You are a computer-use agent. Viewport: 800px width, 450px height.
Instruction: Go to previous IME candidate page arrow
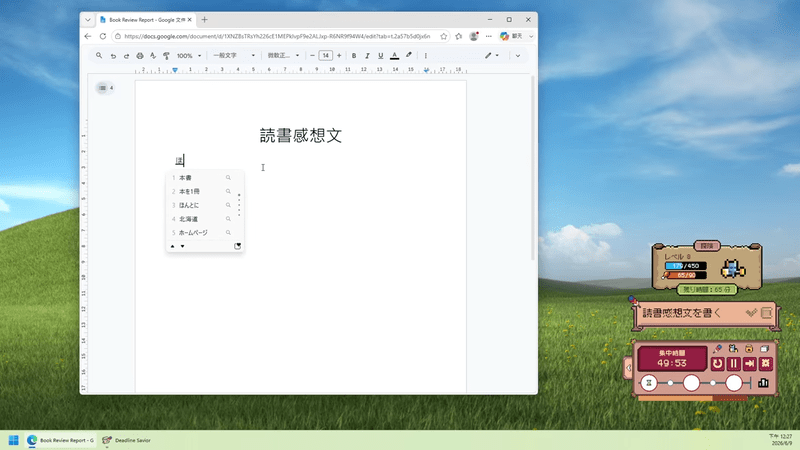coord(172,246)
